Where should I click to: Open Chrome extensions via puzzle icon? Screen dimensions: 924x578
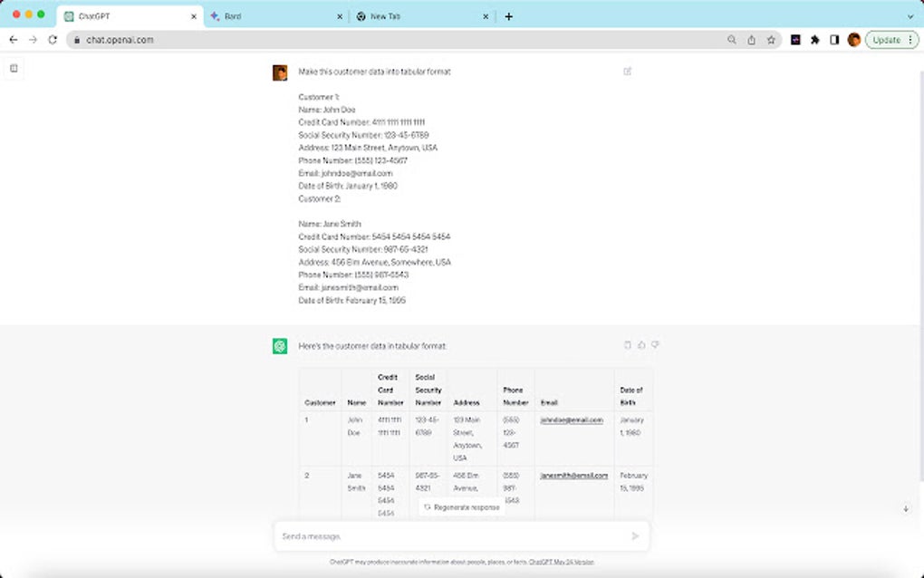coord(813,40)
